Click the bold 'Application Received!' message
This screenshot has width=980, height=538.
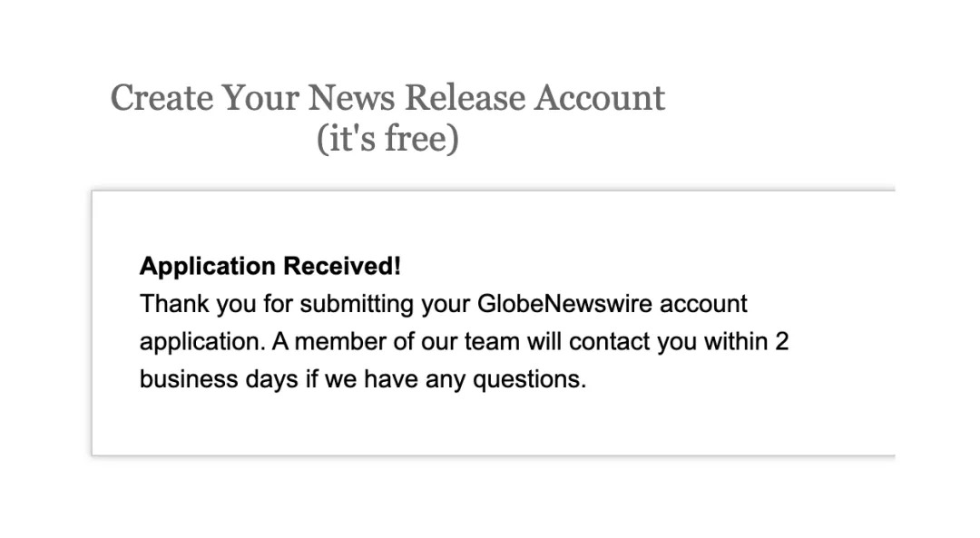pos(269,267)
